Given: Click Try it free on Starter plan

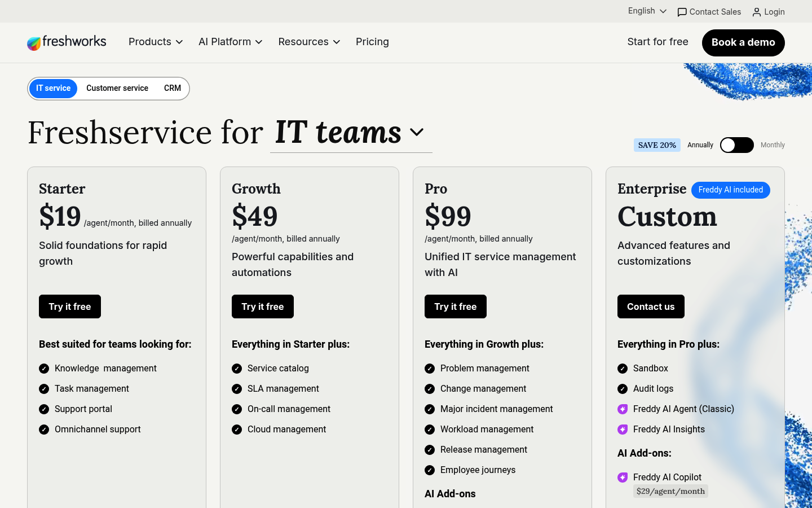Looking at the screenshot, I should pyautogui.click(x=70, y=306).
